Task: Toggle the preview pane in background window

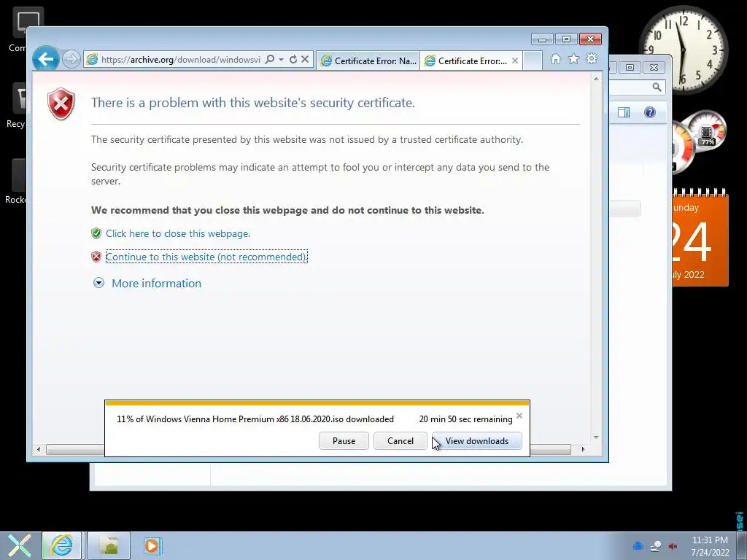Action: [x=624, y=112]
